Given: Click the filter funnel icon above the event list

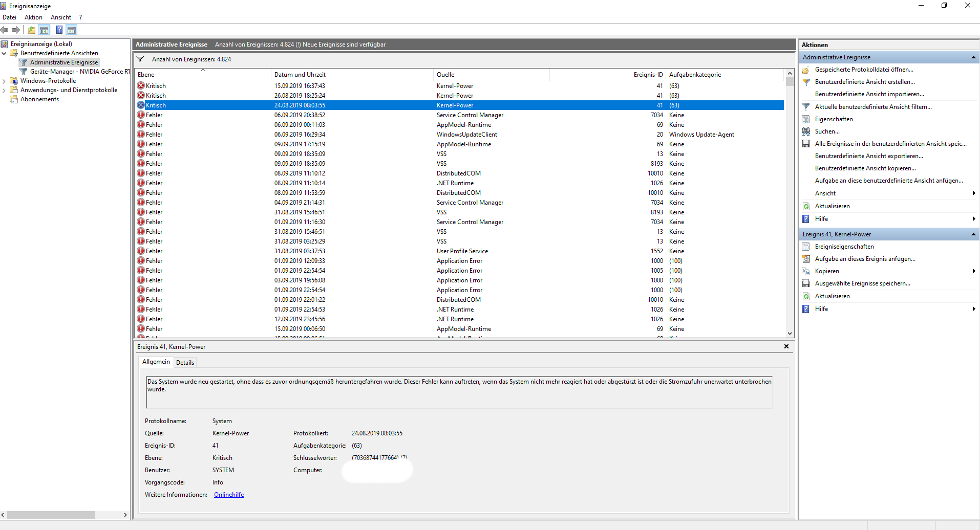Looking at the screenshot, I should (x=140, y=59).
